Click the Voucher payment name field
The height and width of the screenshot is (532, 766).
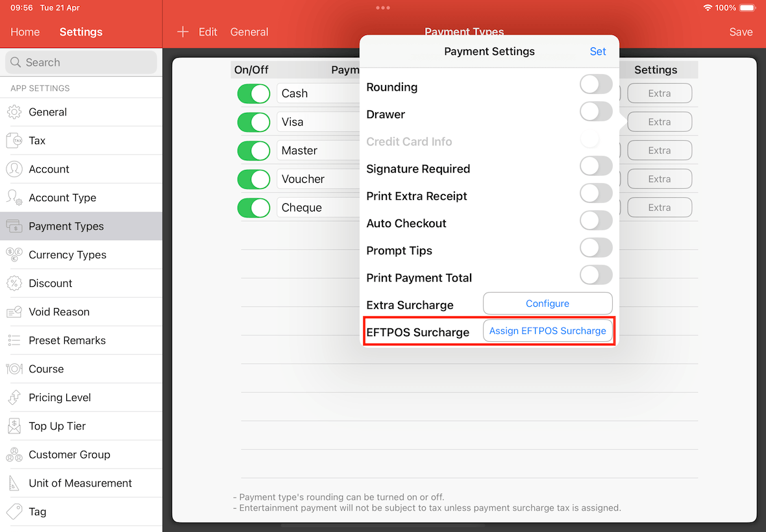click(318, 179)
